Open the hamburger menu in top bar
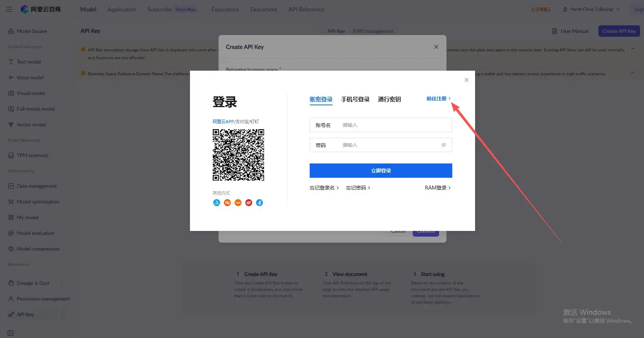The width and height of the screenshot is (644, 338). (9, 9)
